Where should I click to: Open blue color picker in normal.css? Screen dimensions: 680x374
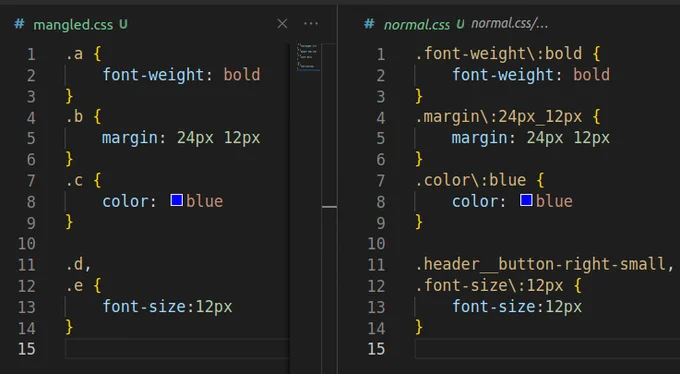(x=526, y=200)
